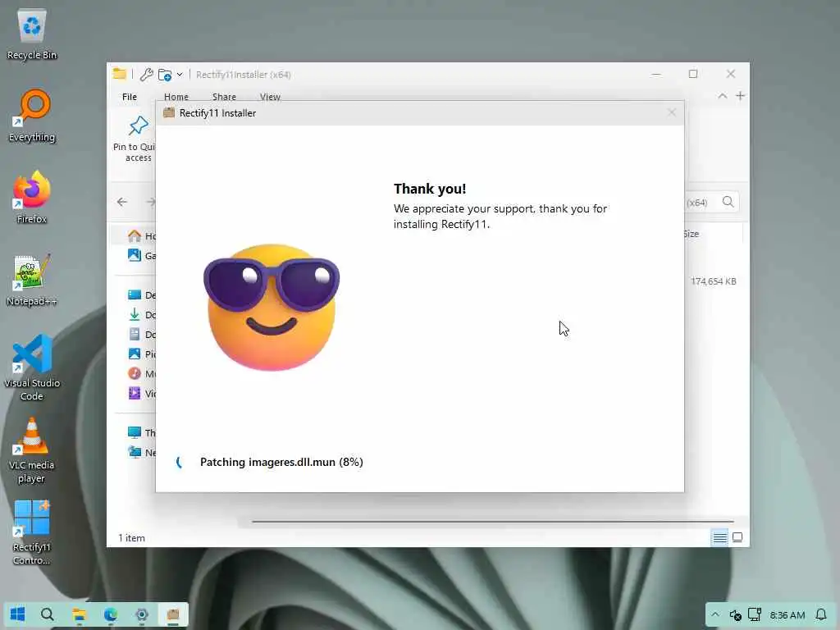Close the Rectify11 Installer dialog
Screen dimensions: 840x630
(672, 112)
